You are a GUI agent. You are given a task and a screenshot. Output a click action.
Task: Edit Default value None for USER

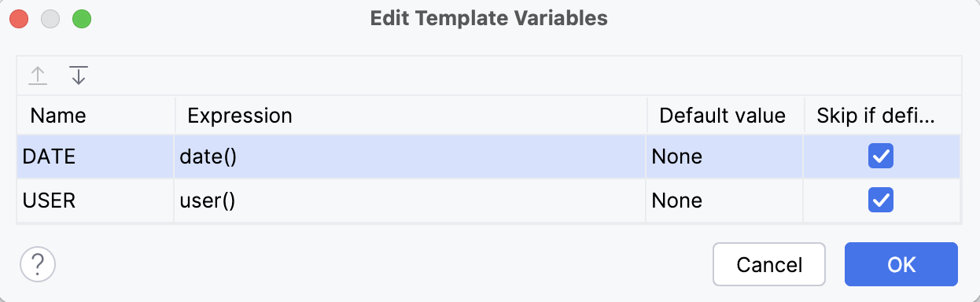pos(725,201)
